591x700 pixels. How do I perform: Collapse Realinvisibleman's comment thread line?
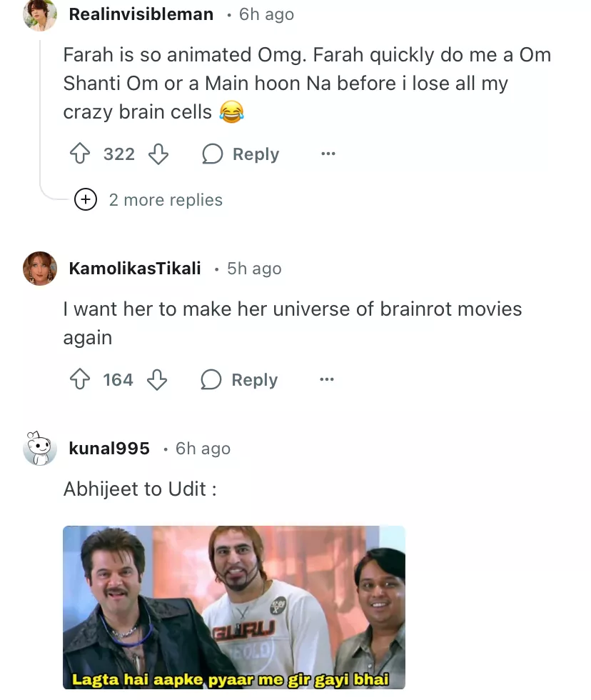pos(40,107)
